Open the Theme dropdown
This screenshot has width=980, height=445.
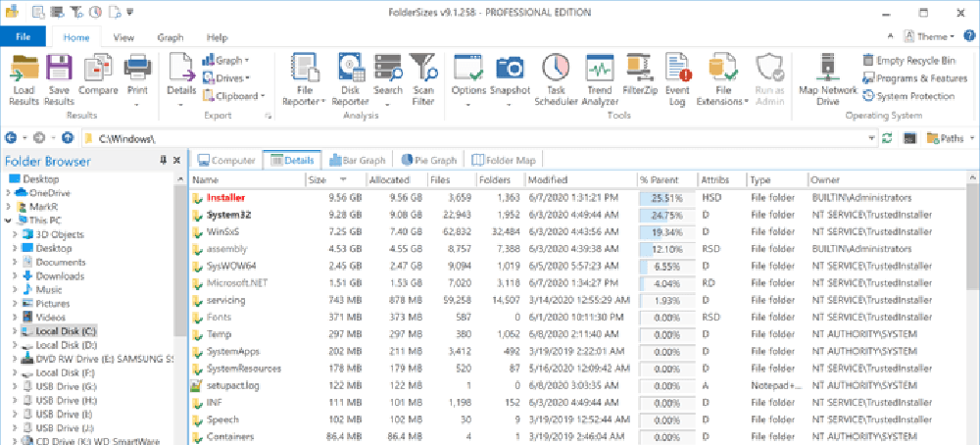pos(929,37)
